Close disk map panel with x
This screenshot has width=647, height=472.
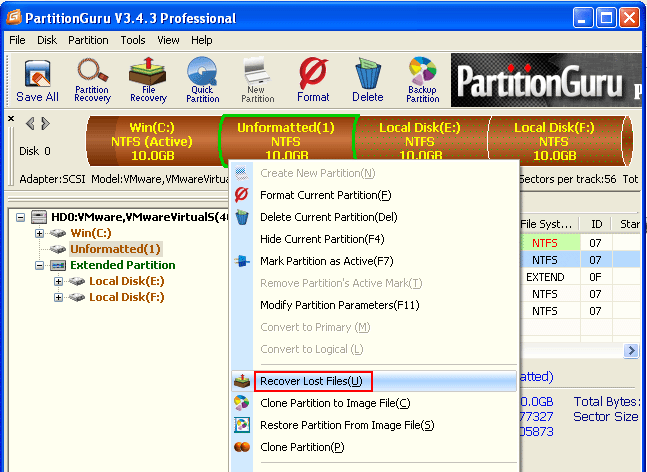(x=11, y=118)
